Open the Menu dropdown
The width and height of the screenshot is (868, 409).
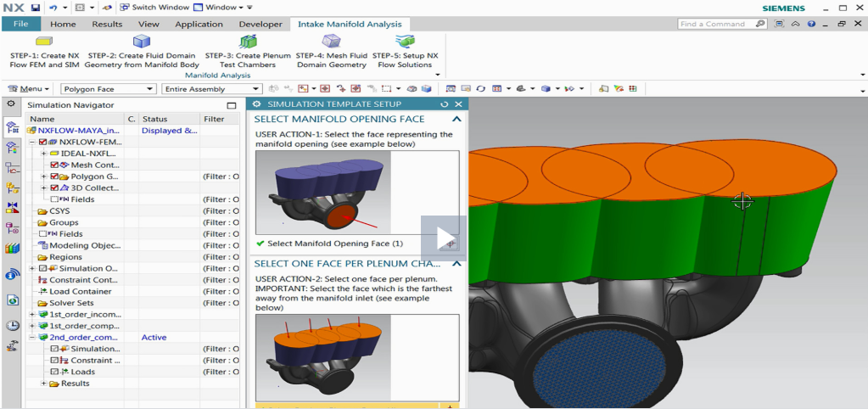[x=28, y=88]
